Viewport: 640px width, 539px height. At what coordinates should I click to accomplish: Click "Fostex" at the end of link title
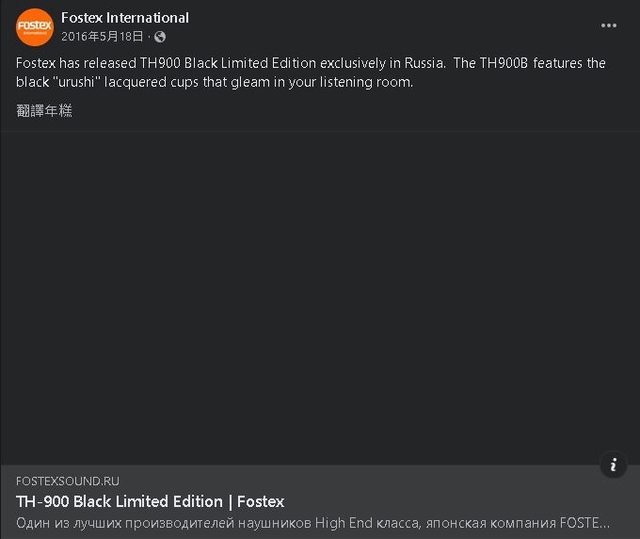pyautogui.click(x=261, y=501)
